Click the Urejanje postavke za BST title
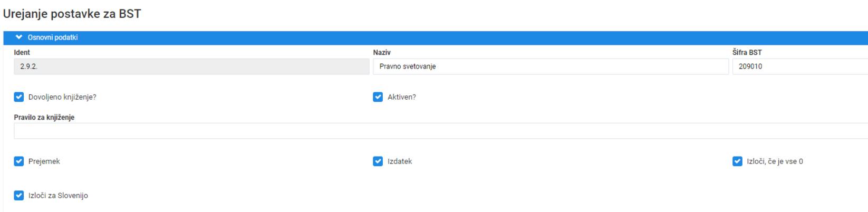Viewport: 868px width, 212px height. point(72,14)
